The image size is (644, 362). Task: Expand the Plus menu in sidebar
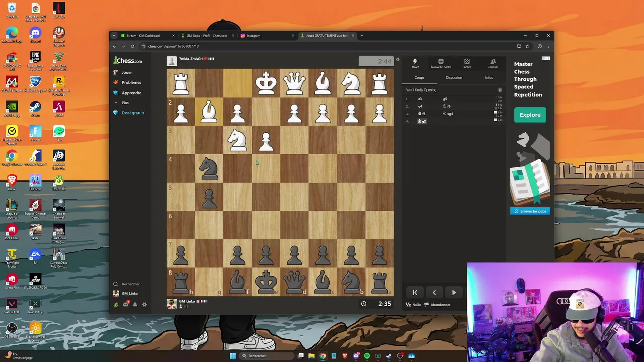[x=125, y=103]
